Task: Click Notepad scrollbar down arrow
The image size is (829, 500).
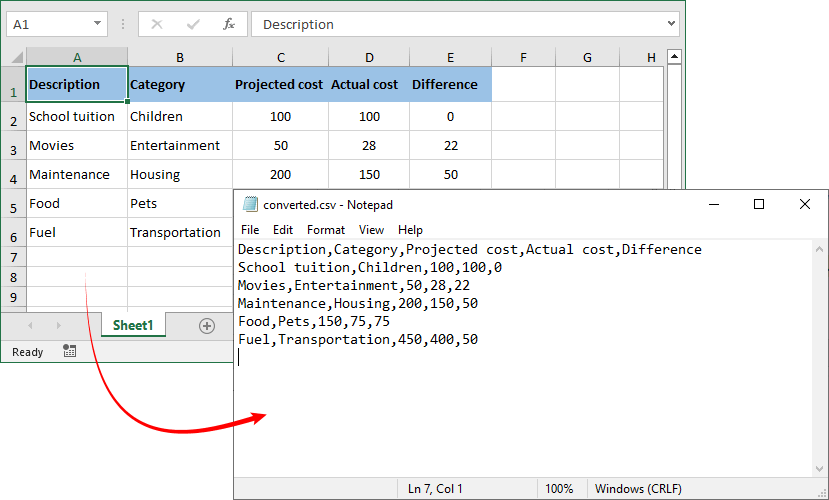Action: point(819,469)
